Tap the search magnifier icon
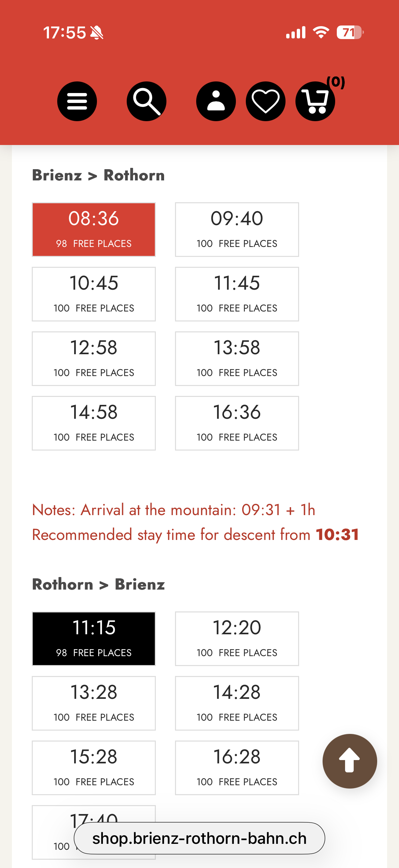The height and width of the screenshot is (868, 399). point(147,101)
